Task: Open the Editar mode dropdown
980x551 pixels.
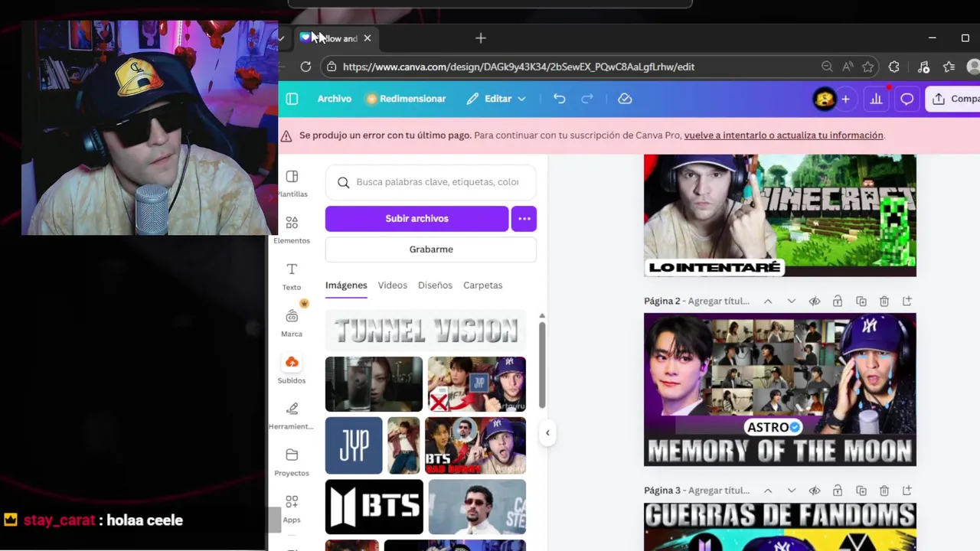Action: (496, 99)
